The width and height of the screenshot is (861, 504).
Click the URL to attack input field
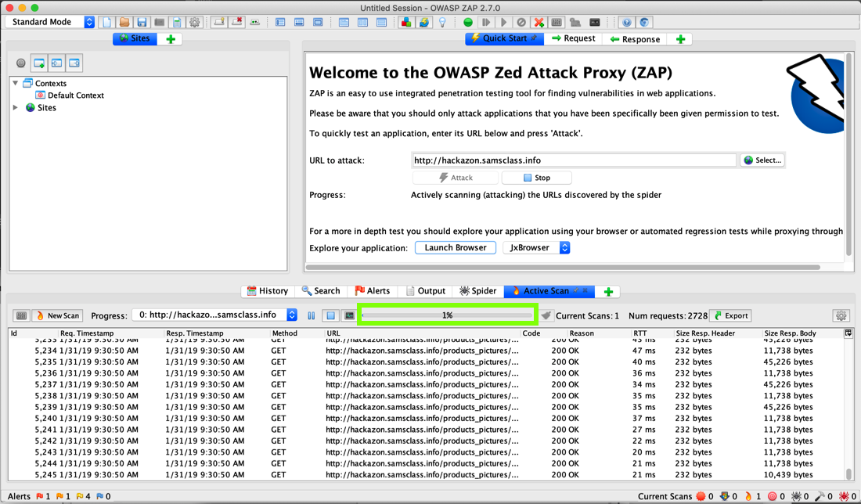pyautogui.click(x=573, y=160)
